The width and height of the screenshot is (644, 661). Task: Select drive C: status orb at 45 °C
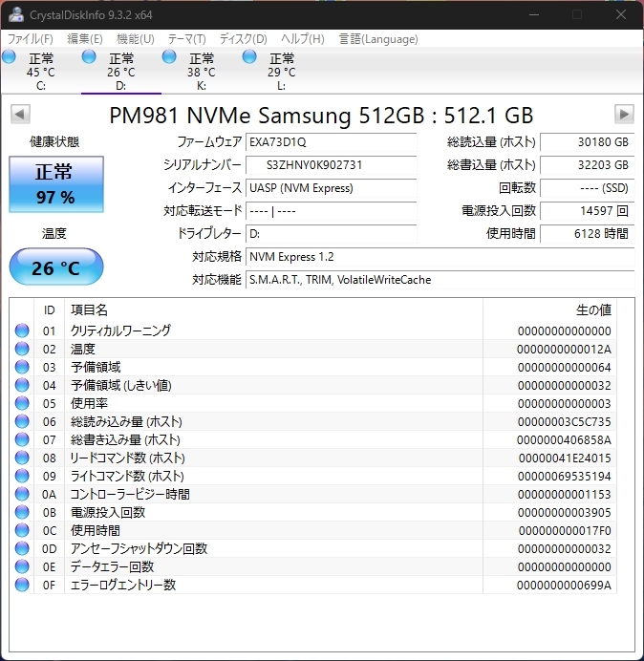(10, 57)
